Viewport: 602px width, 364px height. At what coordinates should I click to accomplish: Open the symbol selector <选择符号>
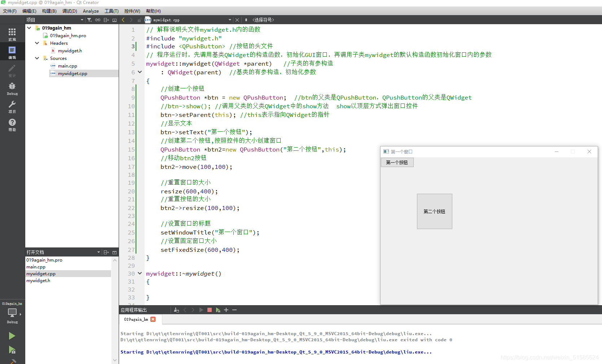[263, 20]
